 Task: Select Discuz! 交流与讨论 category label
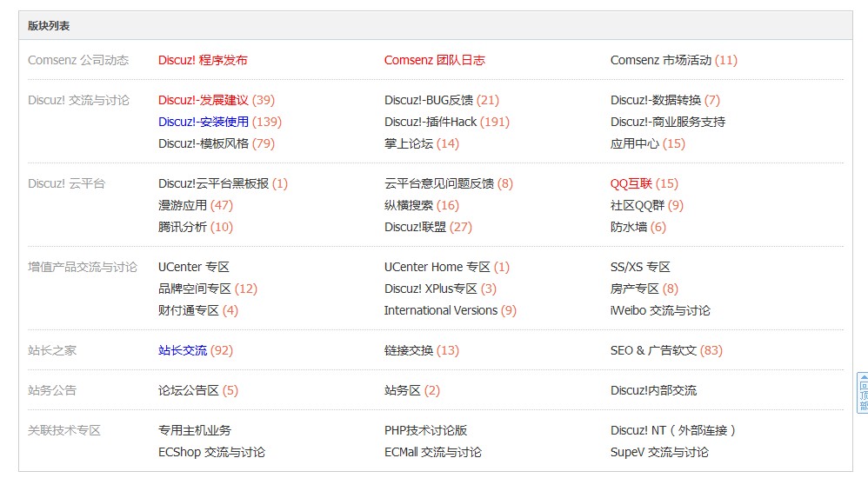pyautogui.click(x=78, y=100)
